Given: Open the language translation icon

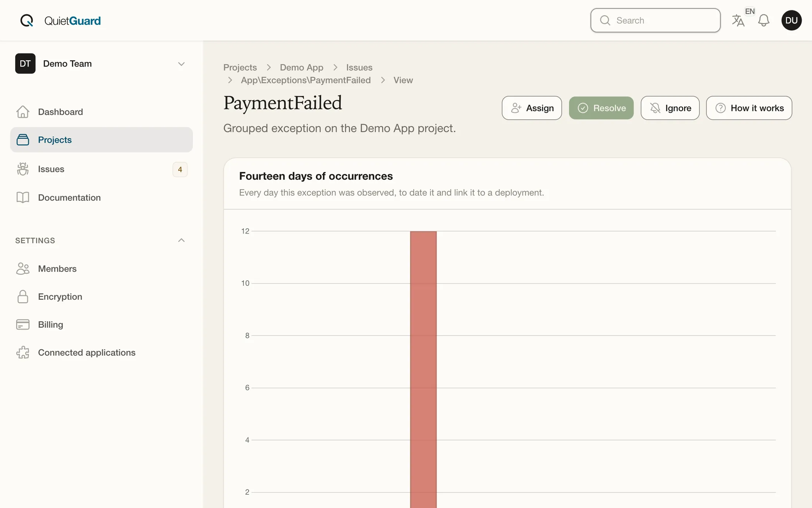Looking at the screenshot, I should [x=738, y=21].
